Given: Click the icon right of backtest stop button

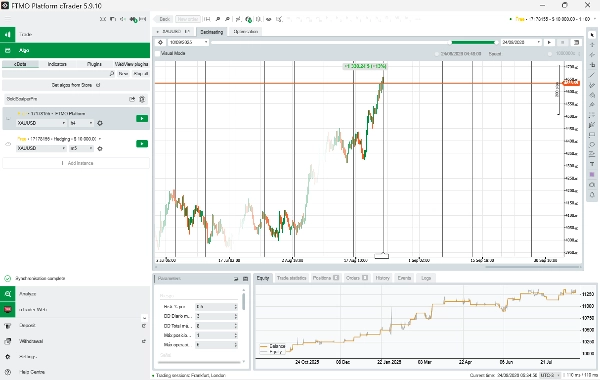Looking at the screenshot, I should (576, 42).
